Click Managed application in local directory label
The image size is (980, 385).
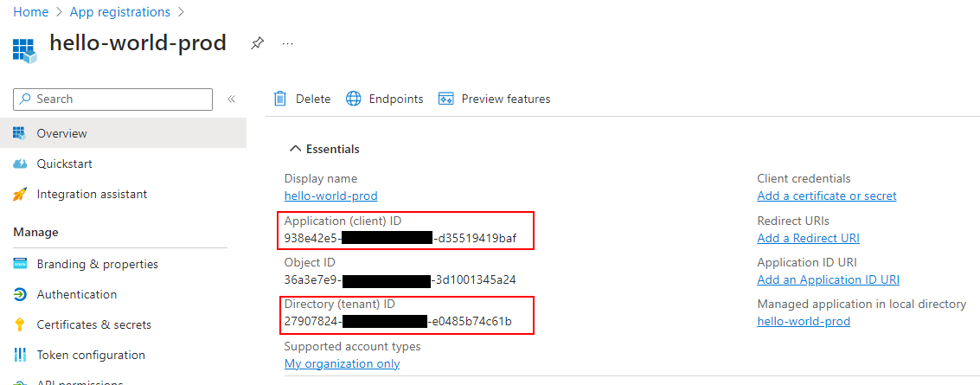point(862,305)
